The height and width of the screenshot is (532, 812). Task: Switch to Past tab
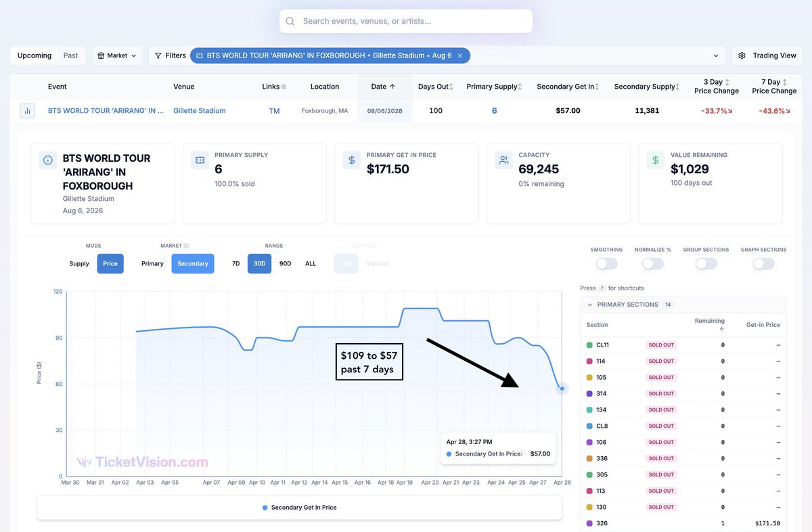[71, 56]
